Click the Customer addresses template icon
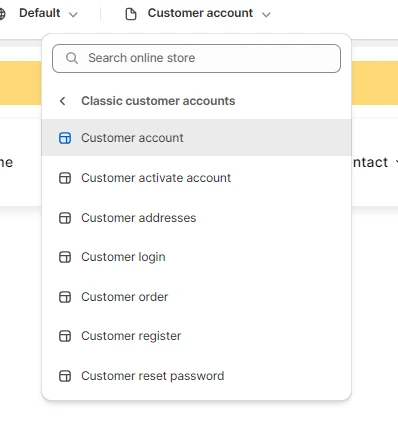398x426 pixels. [x=65, y=218]
